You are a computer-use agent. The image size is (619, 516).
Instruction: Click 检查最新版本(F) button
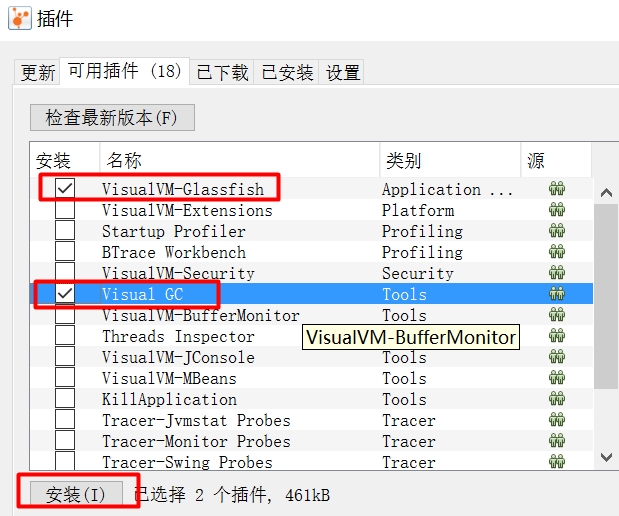coord(112,118)
